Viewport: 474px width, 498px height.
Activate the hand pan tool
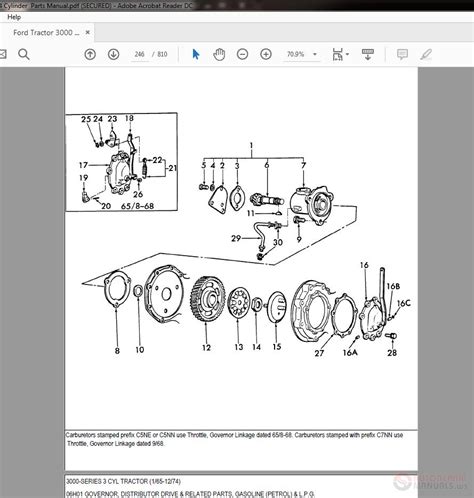tap(219, 54)
